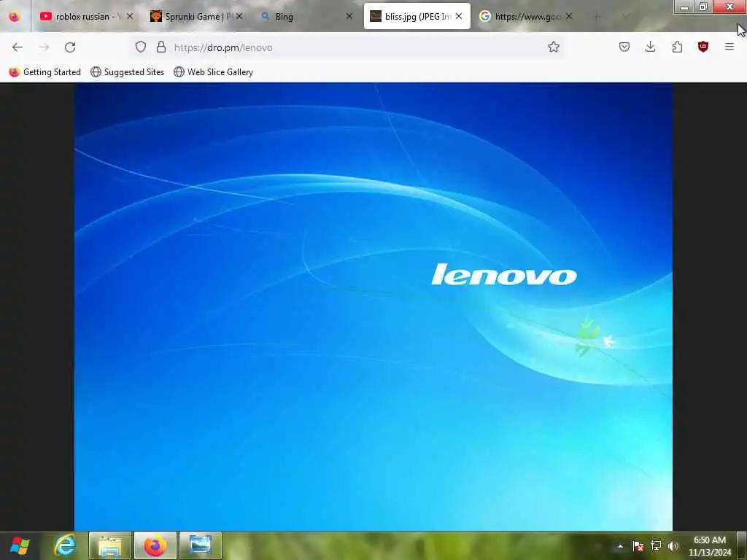Show hidden system tray icons
This screenshot has width=747, height=560.
click(x=620, y=546)
